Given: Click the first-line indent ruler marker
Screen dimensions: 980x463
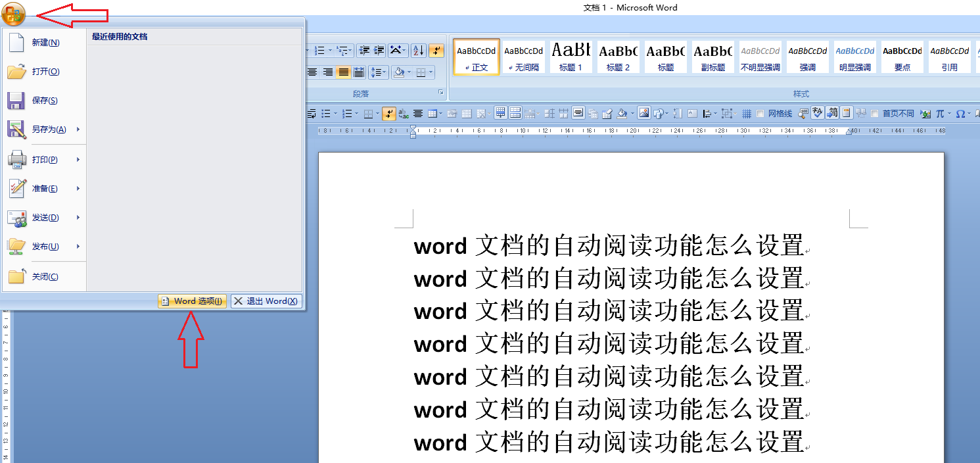Looking at the screenshot, I should pyautogui.click(x=413, y=127).
